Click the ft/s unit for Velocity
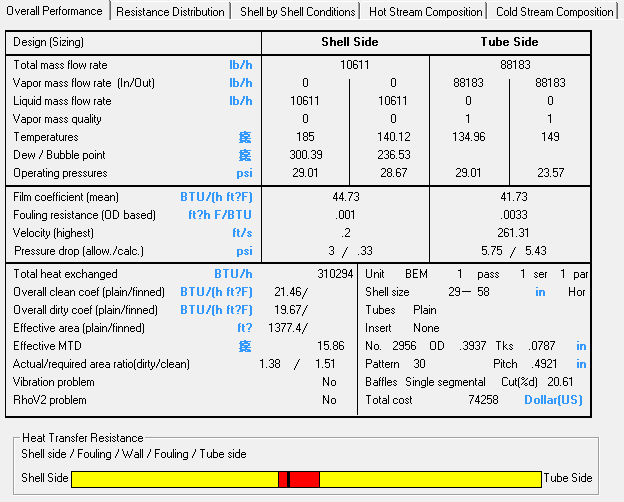This screenshot has height=502, width=624. 242,233
